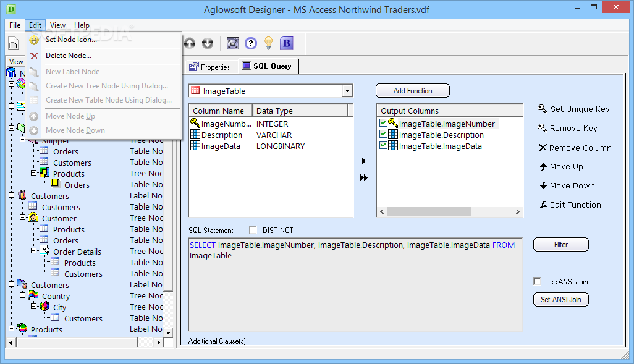Open help via question mark icon
Screen dimensions: 634x364
[x=251, y=43]
